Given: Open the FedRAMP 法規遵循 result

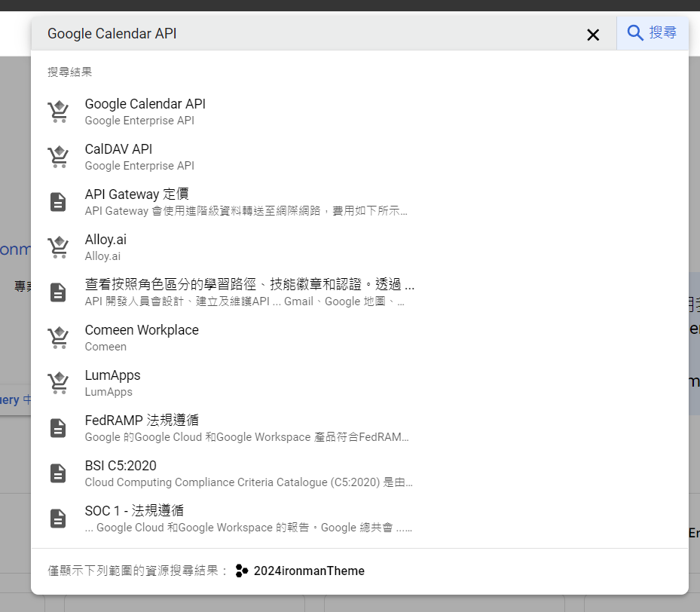Looking at the screenshot, I should 142,420.
